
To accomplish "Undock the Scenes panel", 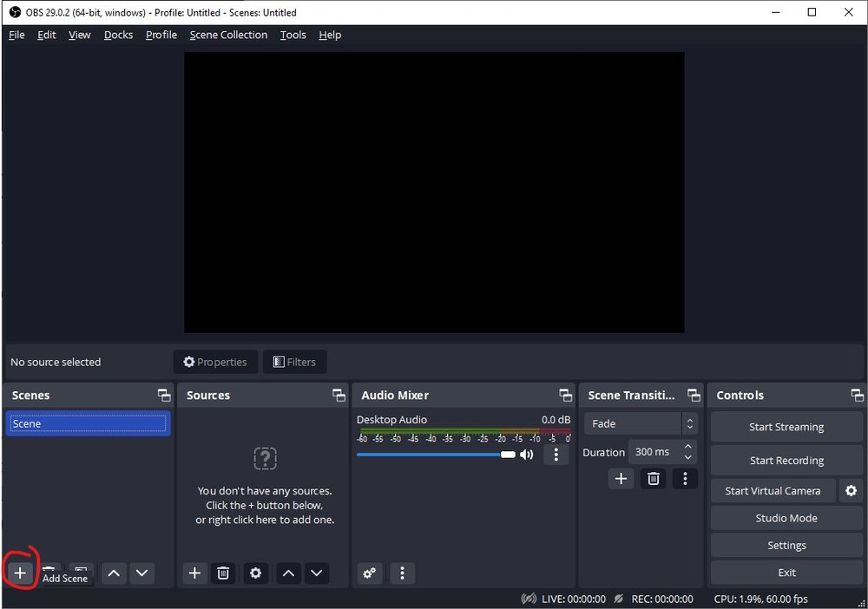I will [164, 395].
